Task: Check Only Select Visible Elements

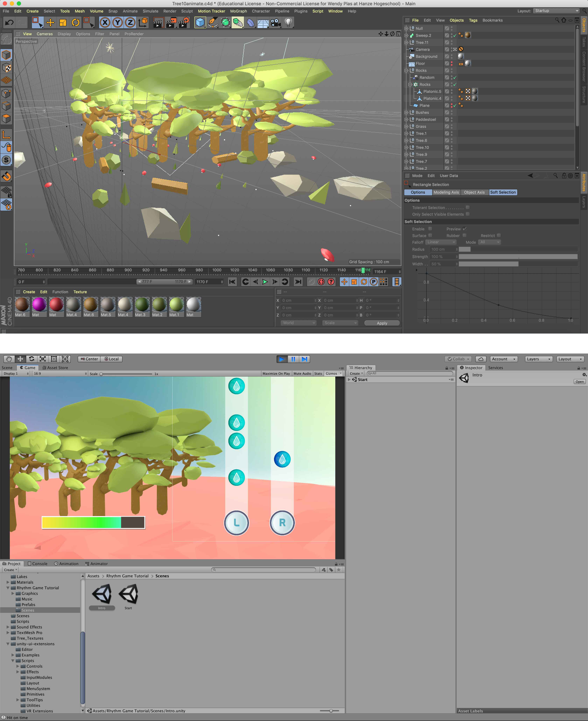Action: [467, 214]
